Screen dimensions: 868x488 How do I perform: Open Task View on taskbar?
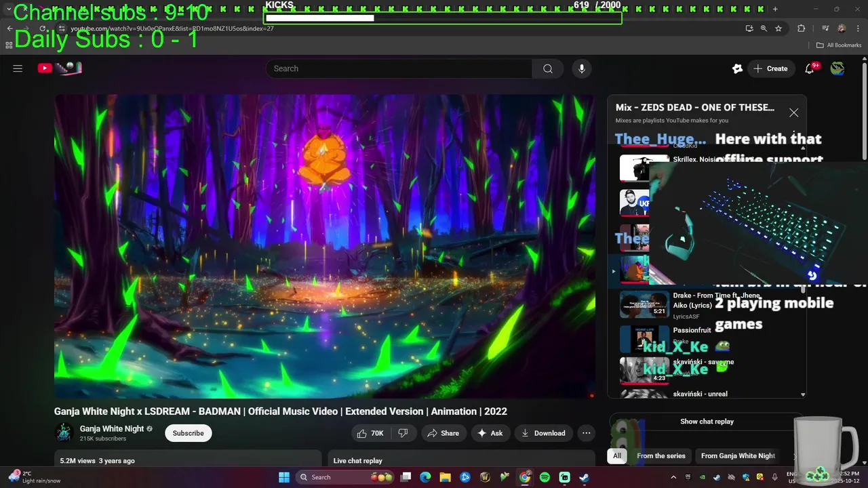pos(406,477)
